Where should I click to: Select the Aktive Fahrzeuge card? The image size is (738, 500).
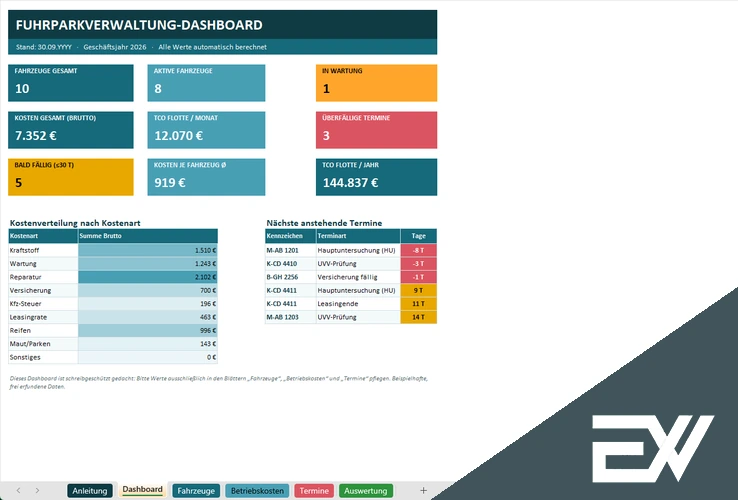[x=206, y=83]
